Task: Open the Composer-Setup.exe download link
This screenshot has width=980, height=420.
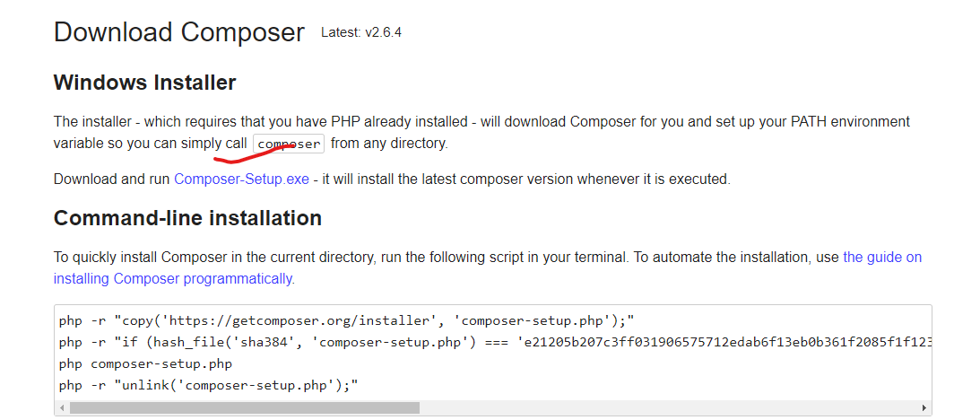Action: pos(241,179)
